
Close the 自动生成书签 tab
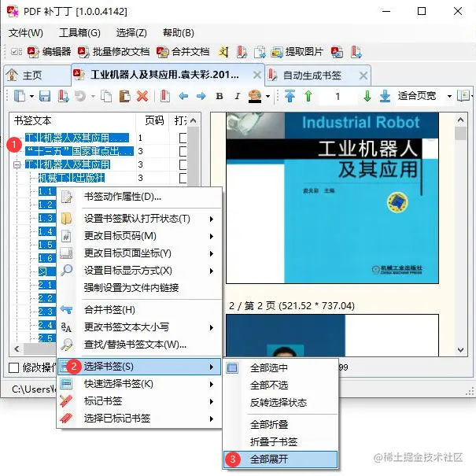point(363,76)
